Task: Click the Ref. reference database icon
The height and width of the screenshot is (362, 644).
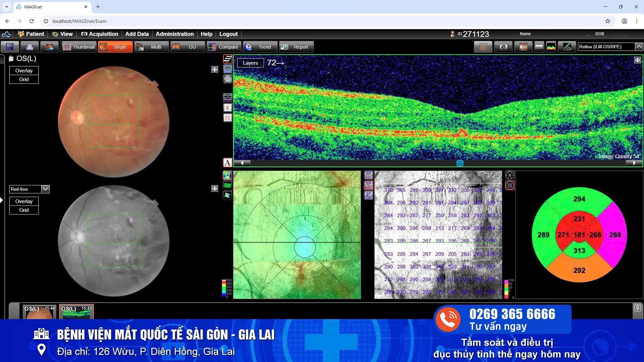Action: coord(523,47)
